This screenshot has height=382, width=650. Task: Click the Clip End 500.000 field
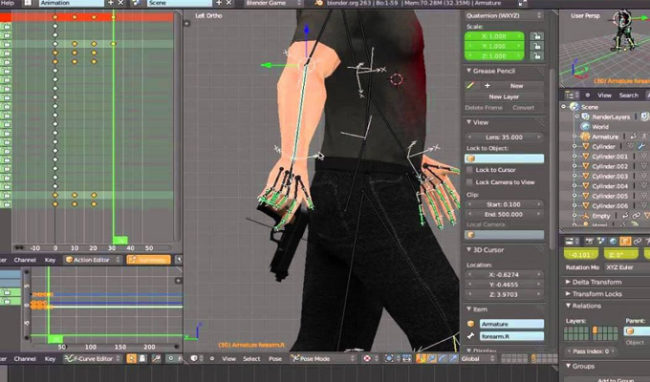[x=504, y=214]
